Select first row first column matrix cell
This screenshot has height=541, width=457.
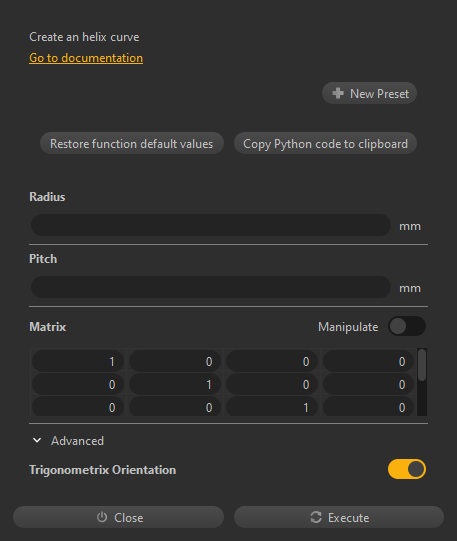[x=78, y=361]
